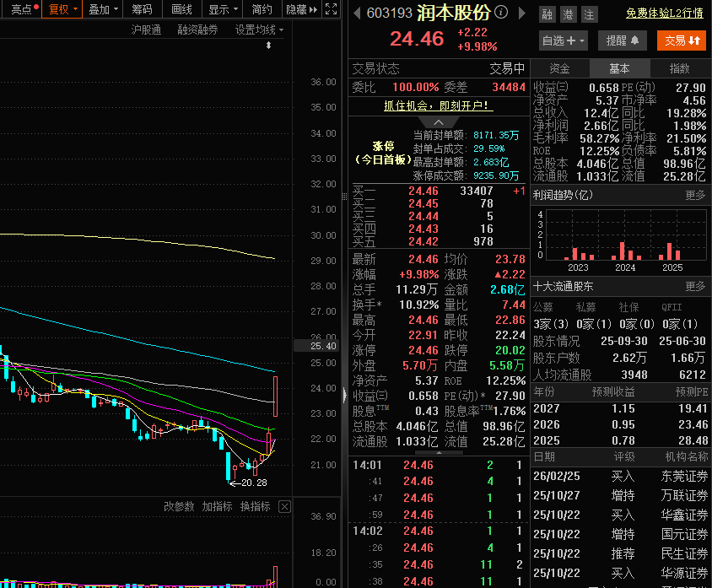Close the indicator panel with X icon
This screenshot has width=712, height=588.
click(284, 506)
